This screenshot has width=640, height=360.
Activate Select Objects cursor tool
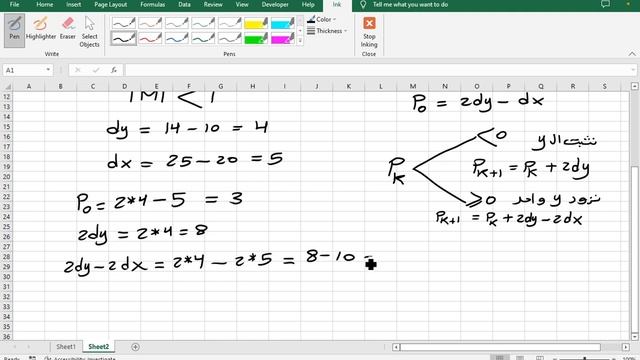pyautogui.click(x=89, y=32)
